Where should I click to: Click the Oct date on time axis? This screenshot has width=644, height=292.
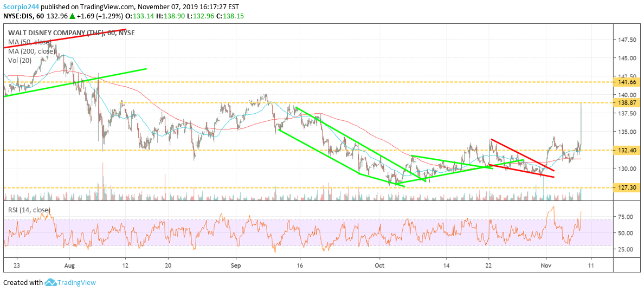[380, 265]
